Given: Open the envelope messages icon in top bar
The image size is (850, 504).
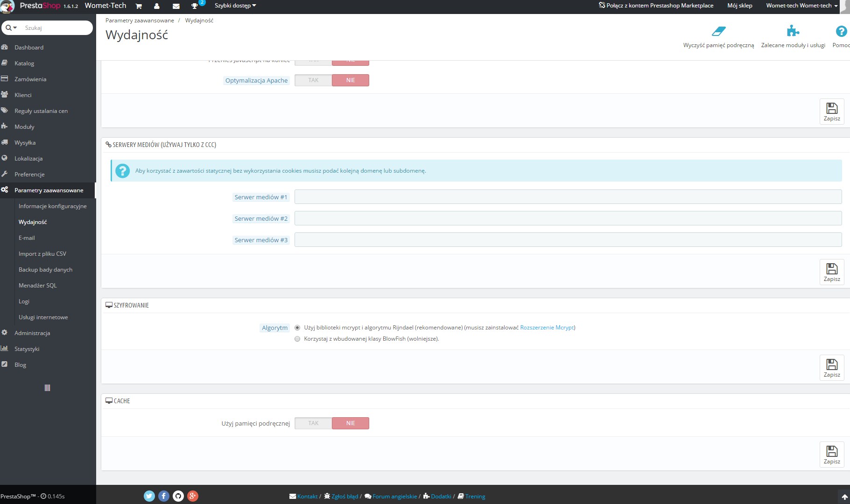Looking at the screenshot, I should (x=176, y=6).
